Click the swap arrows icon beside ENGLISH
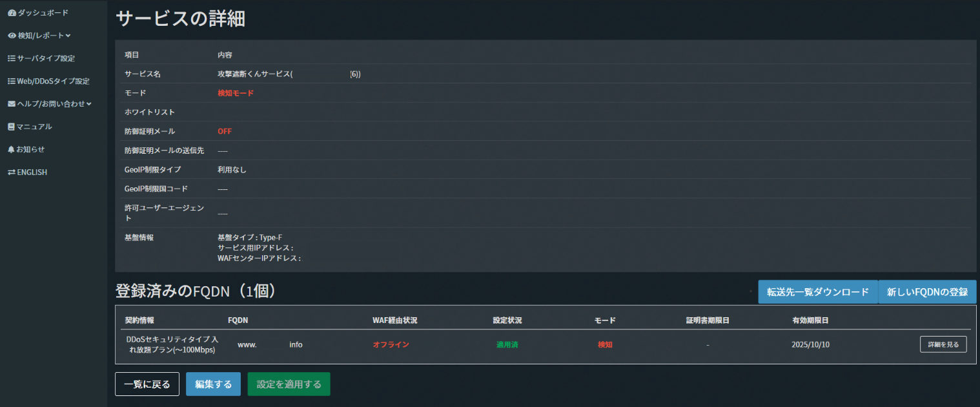Viewport: 980px width, 407px height. (x=11, y=172)
